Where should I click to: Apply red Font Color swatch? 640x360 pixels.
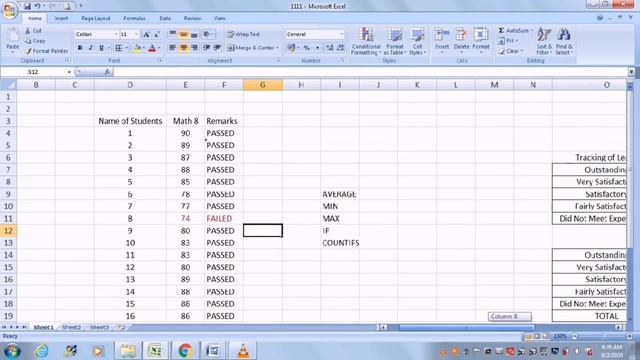tap(152, 48)
